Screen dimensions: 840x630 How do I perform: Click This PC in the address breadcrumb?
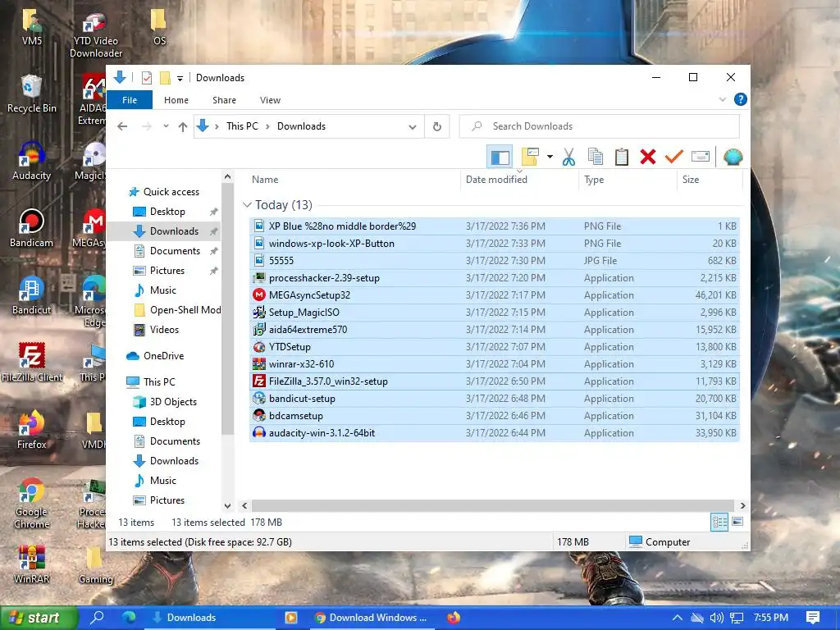click(x=242, y=126)
